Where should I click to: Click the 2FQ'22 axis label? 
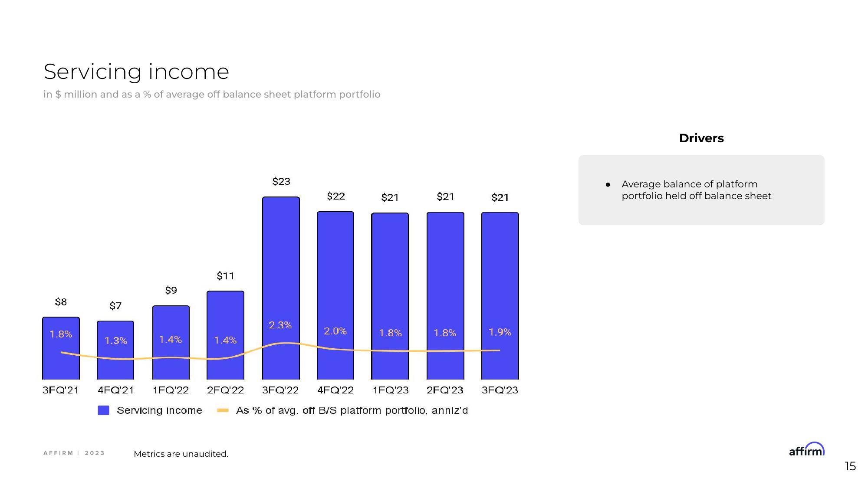tap(225, 390)
